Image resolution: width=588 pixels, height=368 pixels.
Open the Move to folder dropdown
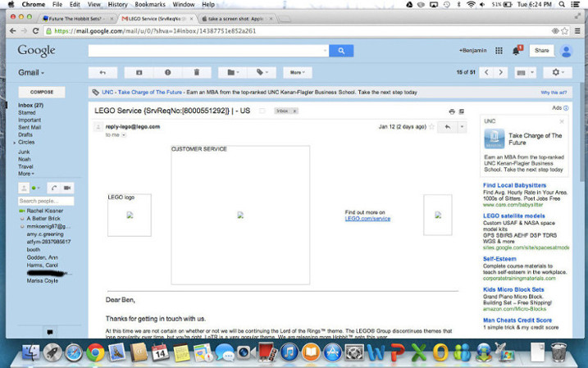(x=233, y=72)
